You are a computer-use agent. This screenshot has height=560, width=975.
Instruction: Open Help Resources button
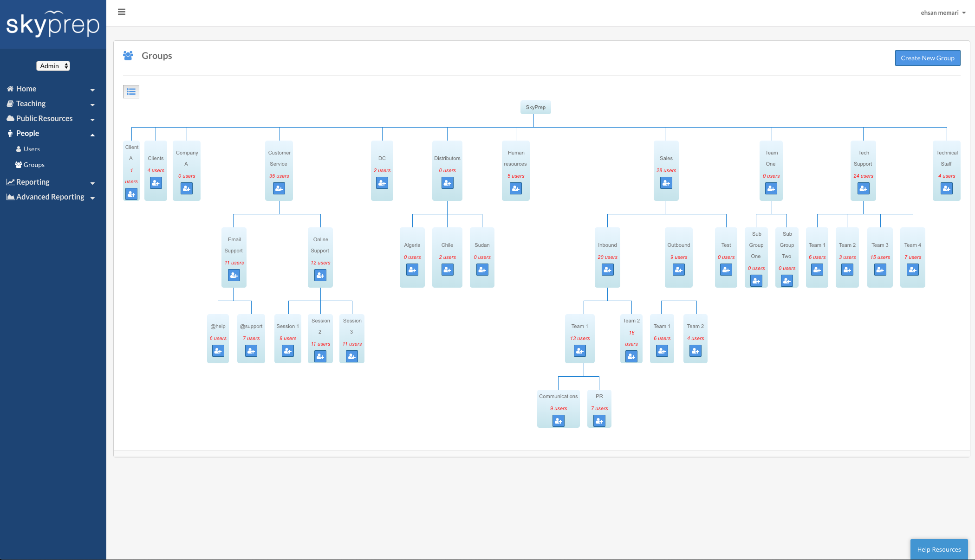(939, 549)
